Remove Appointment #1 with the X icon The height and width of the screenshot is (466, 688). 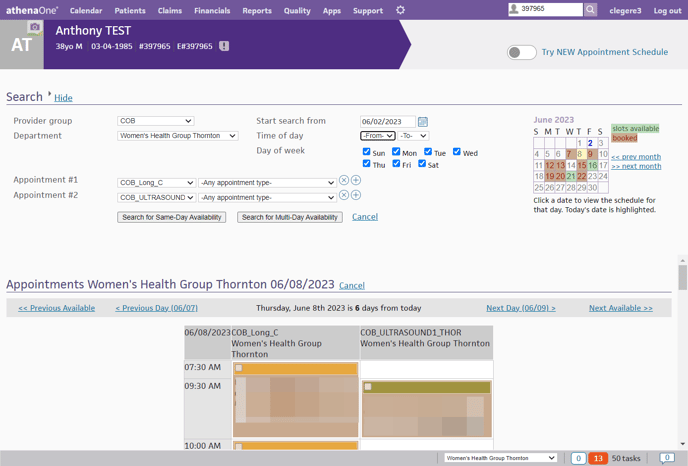tap(344, 181)
